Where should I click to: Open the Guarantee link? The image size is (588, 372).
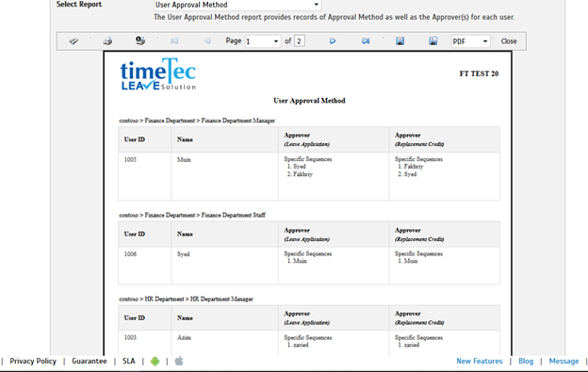(90, 361)
